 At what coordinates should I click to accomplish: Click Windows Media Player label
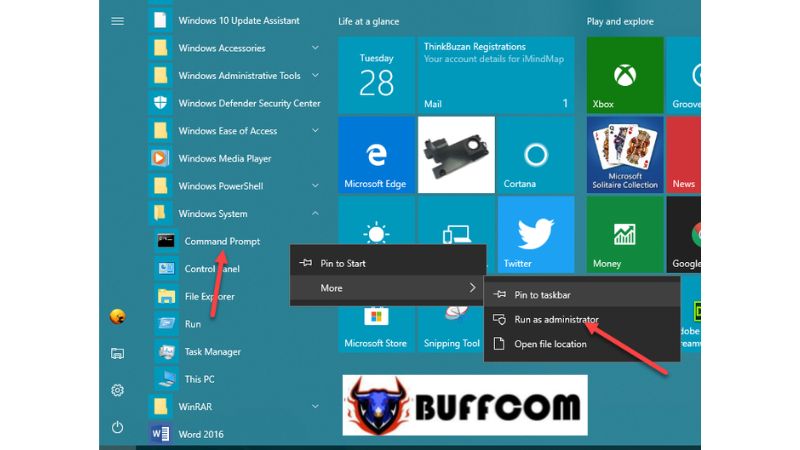click(225, 158)
